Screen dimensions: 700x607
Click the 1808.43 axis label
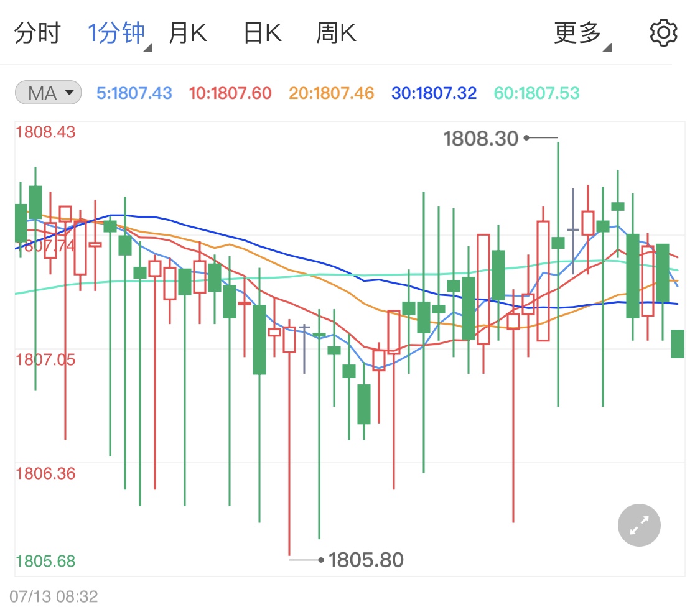[45, 132]
